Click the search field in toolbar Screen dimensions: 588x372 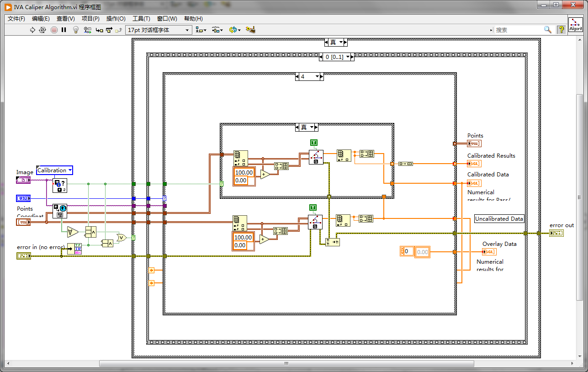(519, 30)
